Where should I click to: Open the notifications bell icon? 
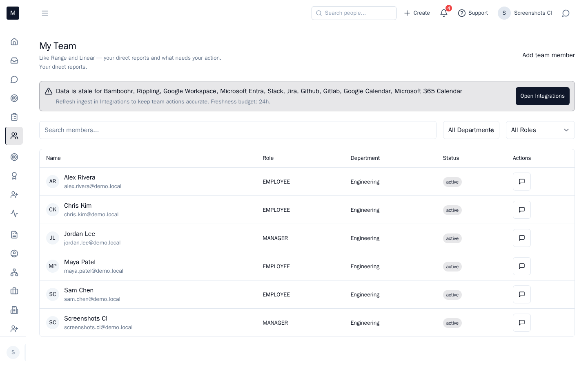coord(444,13)
